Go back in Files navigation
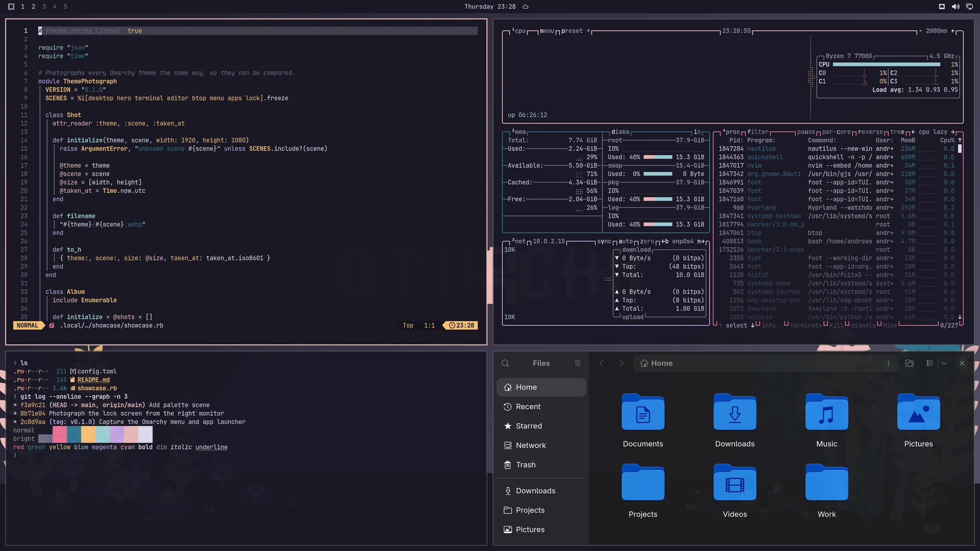This screenshot has height=551, width=980. coord(601,363)
